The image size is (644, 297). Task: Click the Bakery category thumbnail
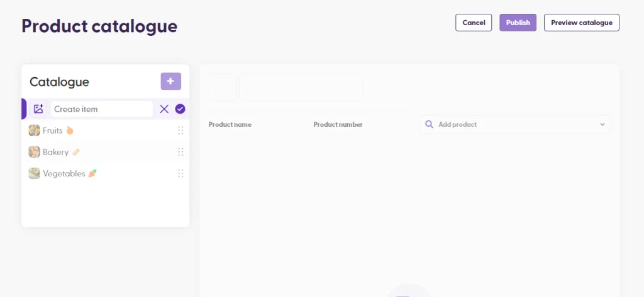tap(34, 152)
